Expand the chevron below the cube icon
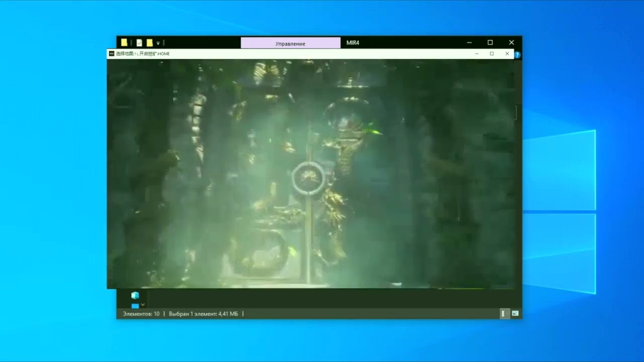This screenshot has width=644, height=362. click(x=143, y=305)
